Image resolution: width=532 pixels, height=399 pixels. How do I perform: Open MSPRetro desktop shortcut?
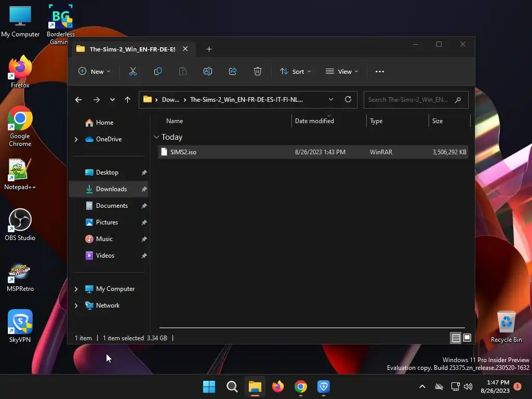(x=20, y=277)
